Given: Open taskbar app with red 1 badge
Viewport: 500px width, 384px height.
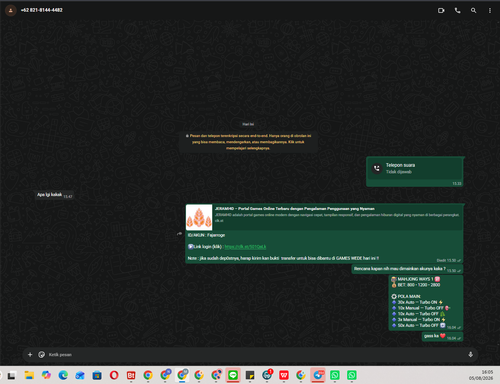Looking at the screenshot, I should click(267, 375).
